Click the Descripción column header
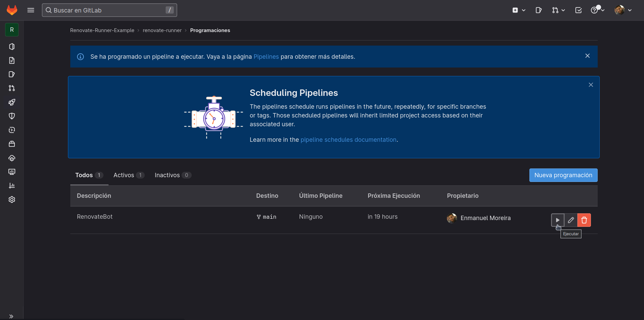Image resolution: width=644 pixels, height=320 pixels. [x=94, y=196]
